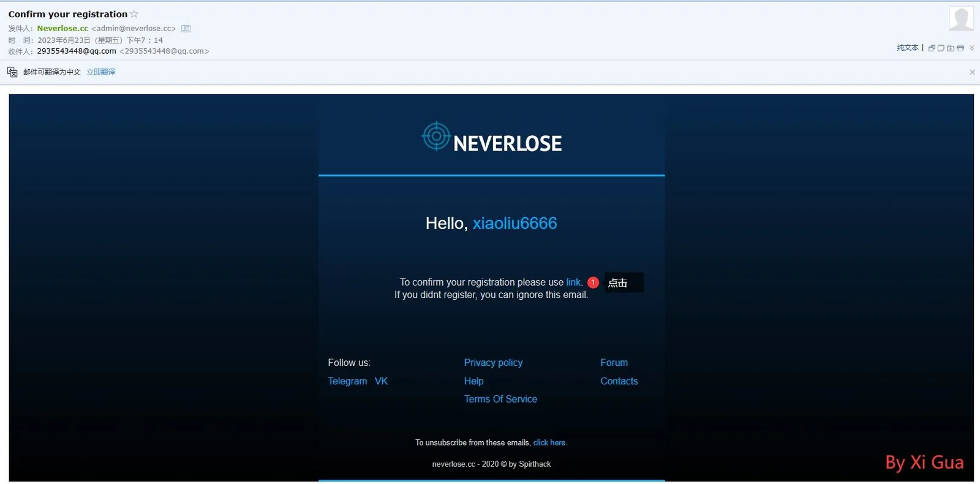The image size is (980, 484).
Task: Click the username xiaoliu6666
Action: [514, 223]
